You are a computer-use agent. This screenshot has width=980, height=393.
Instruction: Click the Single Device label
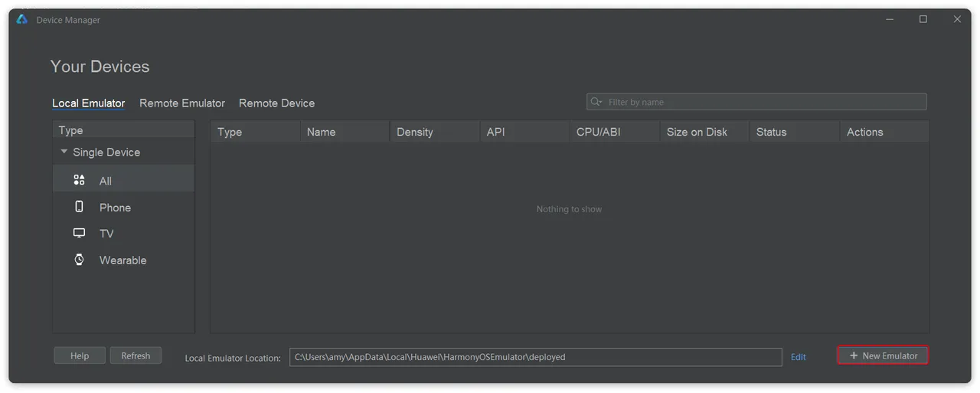[106, 152]
